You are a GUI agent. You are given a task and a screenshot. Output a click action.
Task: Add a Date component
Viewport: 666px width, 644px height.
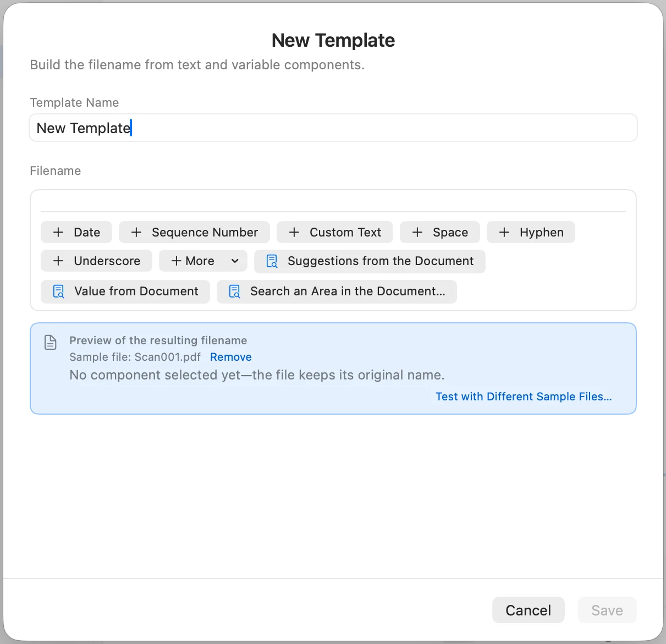coord(76,232)
